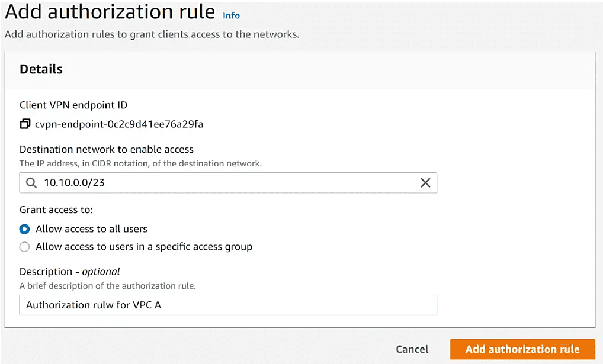The width and height of the screenshot is (603, 364).
Task: Choose access for a specific access group
Action: [25, 247]
